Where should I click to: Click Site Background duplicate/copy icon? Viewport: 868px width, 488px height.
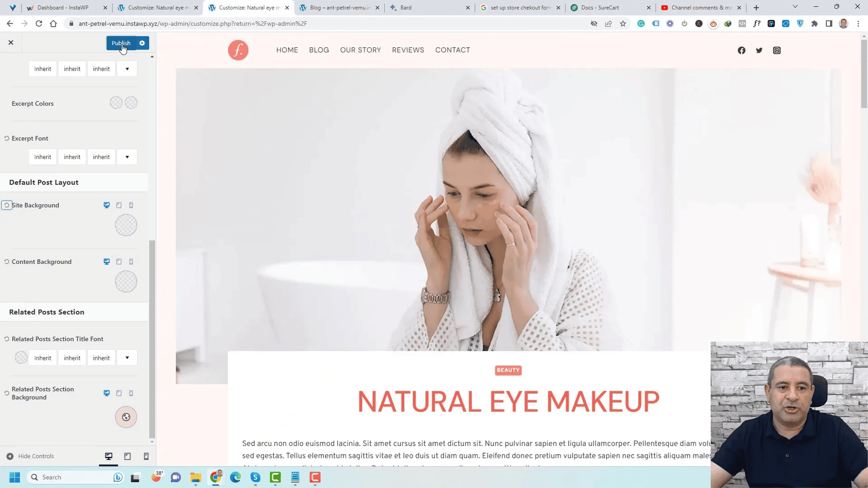tap(119, 205)
